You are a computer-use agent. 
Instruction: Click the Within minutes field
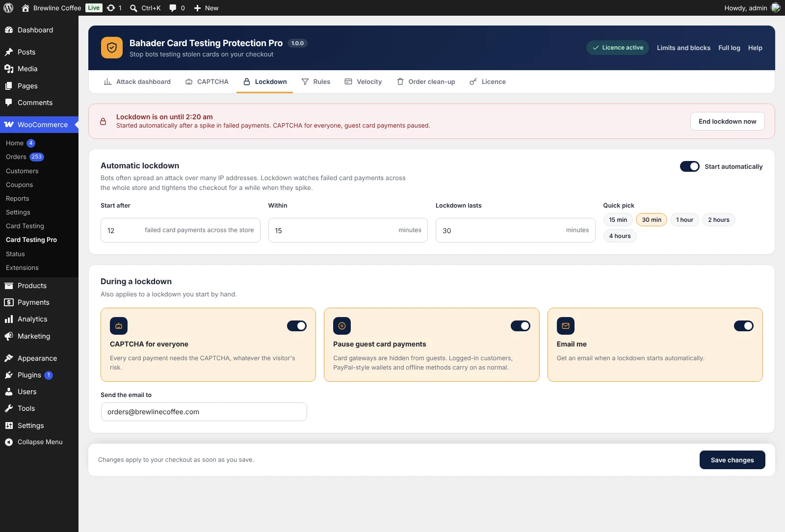348,230
